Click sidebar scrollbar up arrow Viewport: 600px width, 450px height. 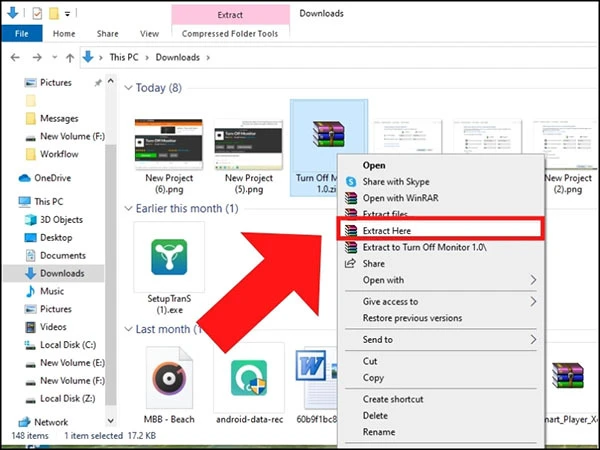click(111, 81)
